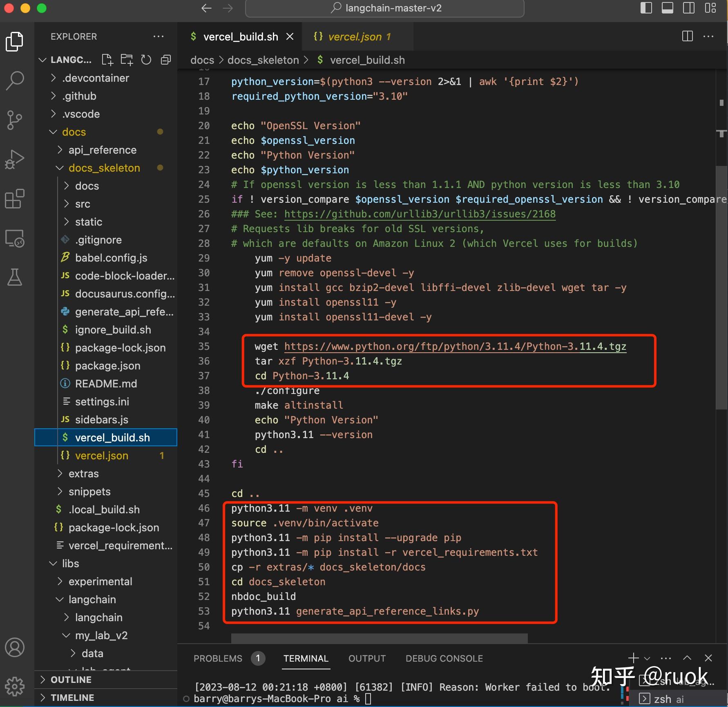Open the Source Control view
The height and width of the screenshot is (707, 728).
[x=15, y=120]
